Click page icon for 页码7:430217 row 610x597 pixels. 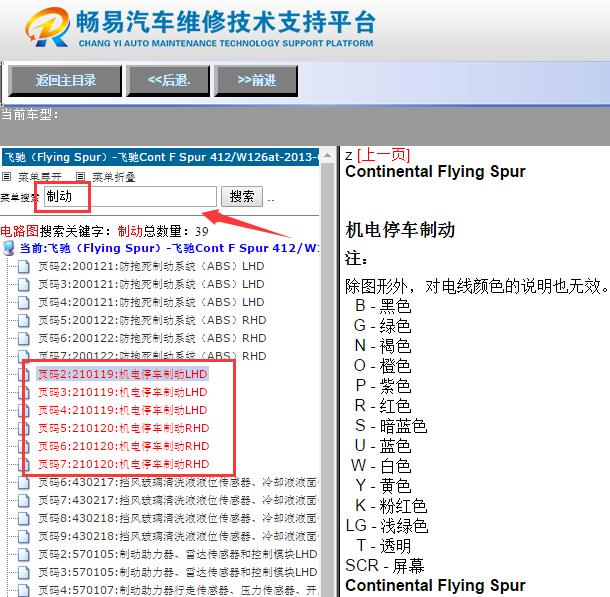pos(24,501)
